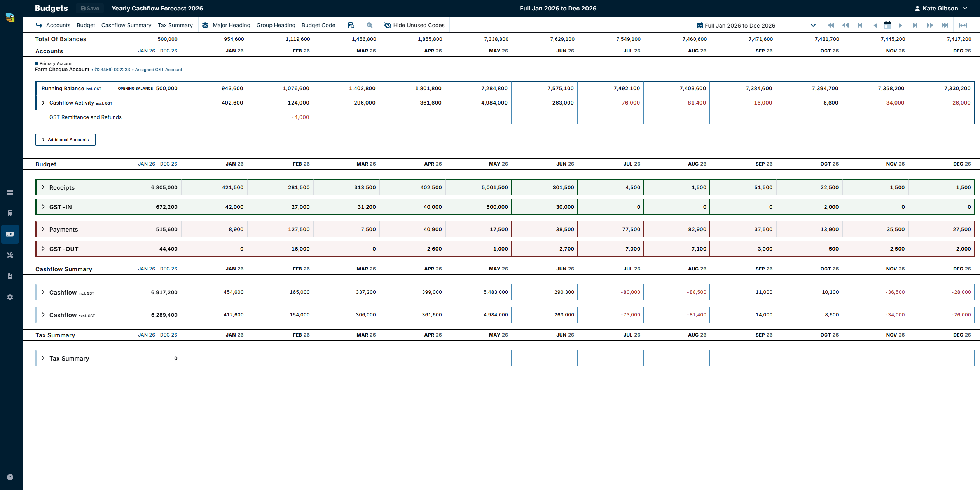Click Total Of Balances May 26 value 7,338,800

click(x=496, y=39)
